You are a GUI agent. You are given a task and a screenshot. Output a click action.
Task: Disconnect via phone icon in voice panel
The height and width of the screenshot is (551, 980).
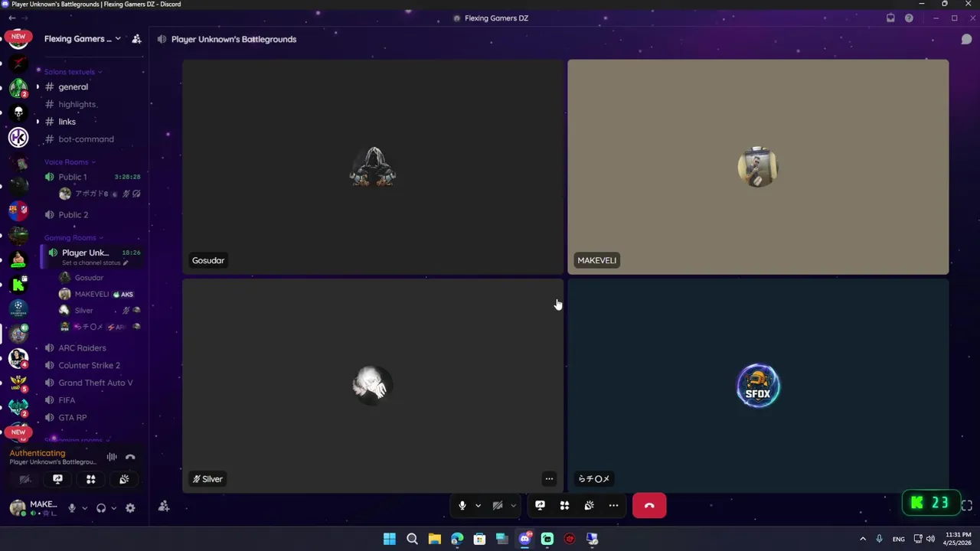tap(130, 457)
